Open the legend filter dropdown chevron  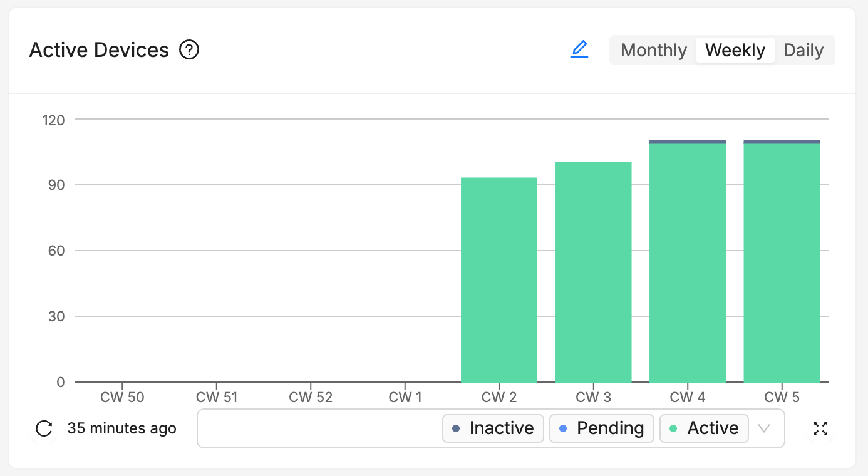pos(764,428)
